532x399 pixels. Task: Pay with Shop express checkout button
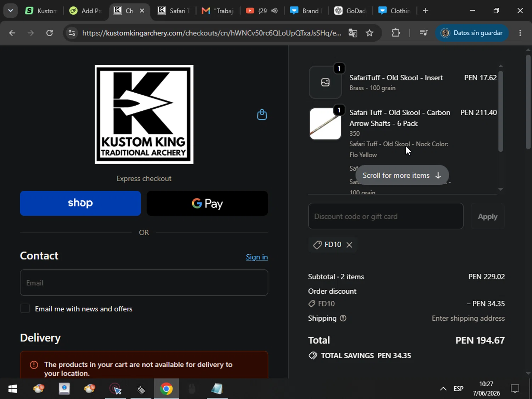[x=81, y=203]
